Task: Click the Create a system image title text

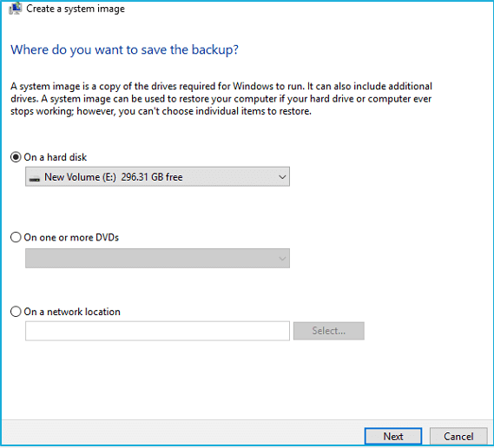Action: [76, 9]
